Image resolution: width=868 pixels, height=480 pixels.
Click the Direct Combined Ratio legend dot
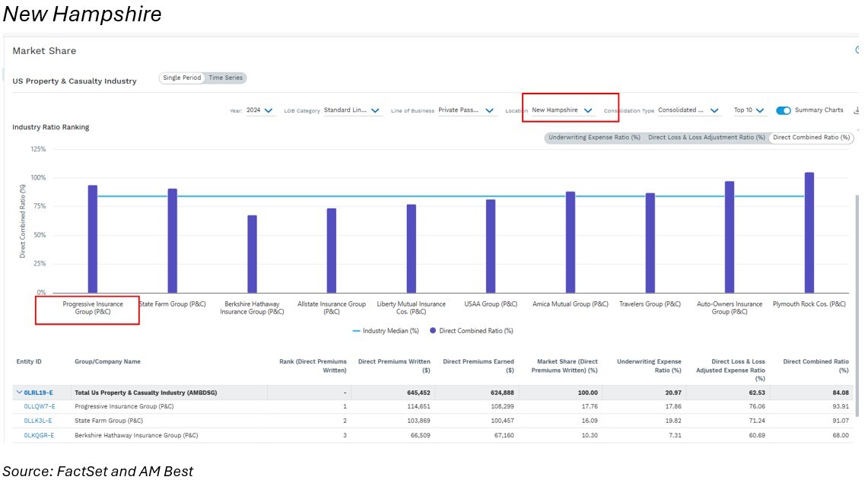433,331
